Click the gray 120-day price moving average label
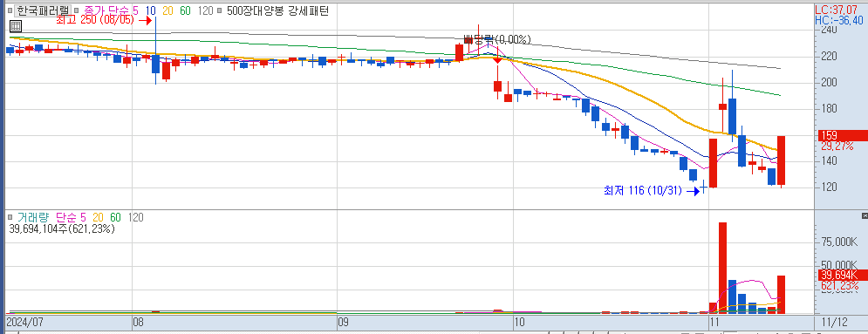The width and height of the screenshot is (868, 334). (205, 10)
